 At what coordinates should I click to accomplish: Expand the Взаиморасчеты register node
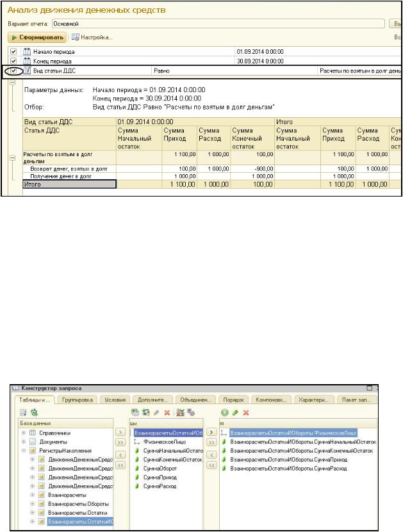pyautogui.click(x=33, y=495)
